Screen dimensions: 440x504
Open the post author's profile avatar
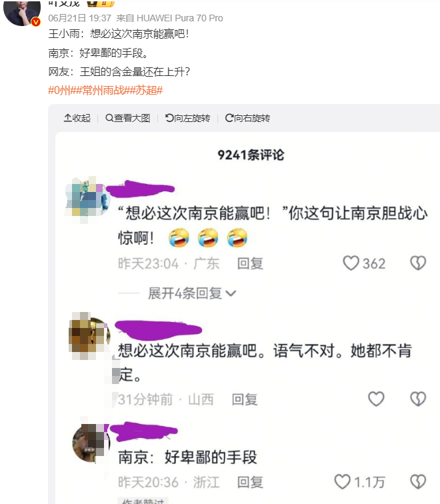[x=22, y=12]
